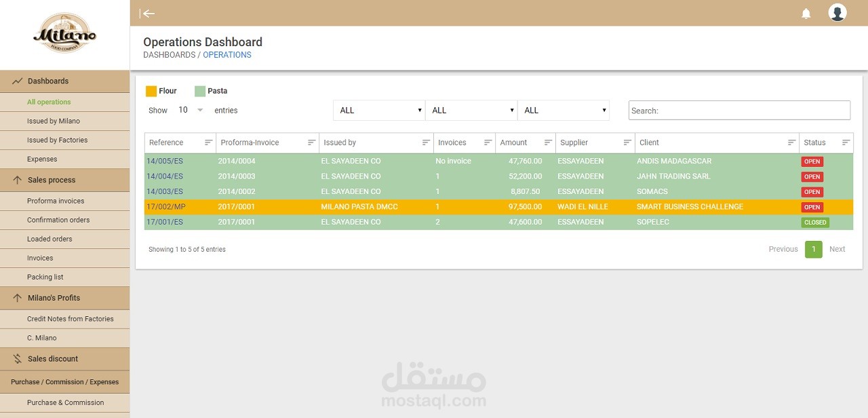Click the Sales process arrow icon
This screenshot has width=868, height=418.
coord(18,180)
